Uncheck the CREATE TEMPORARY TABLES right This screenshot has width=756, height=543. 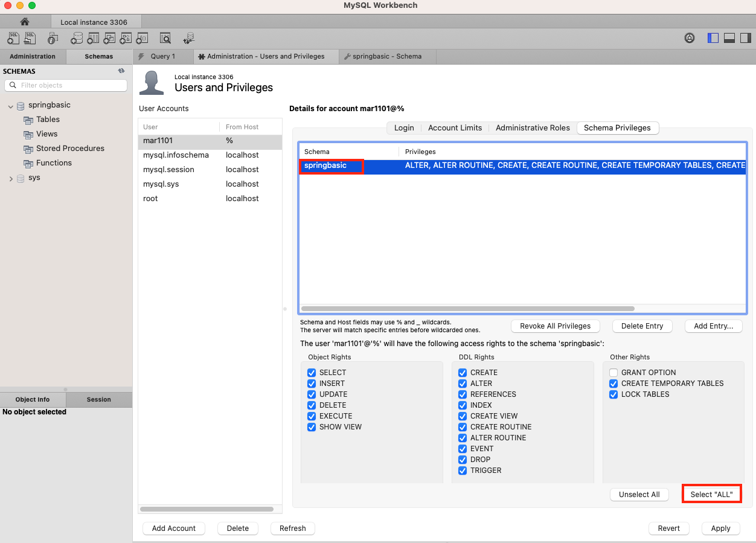(613, 384)
